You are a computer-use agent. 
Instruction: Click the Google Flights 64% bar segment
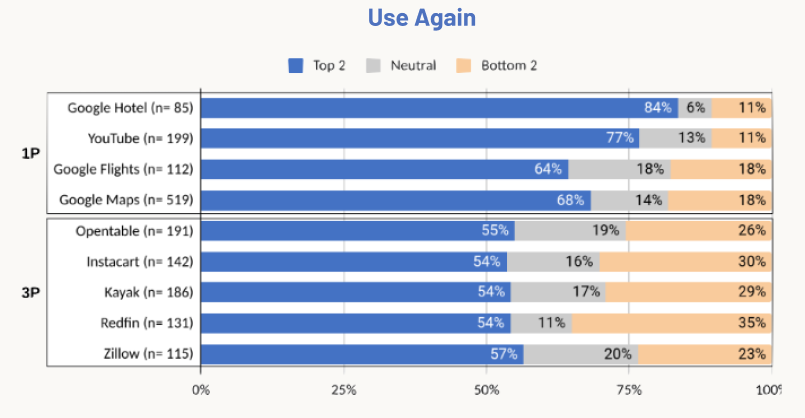click(x=384, y=169)
